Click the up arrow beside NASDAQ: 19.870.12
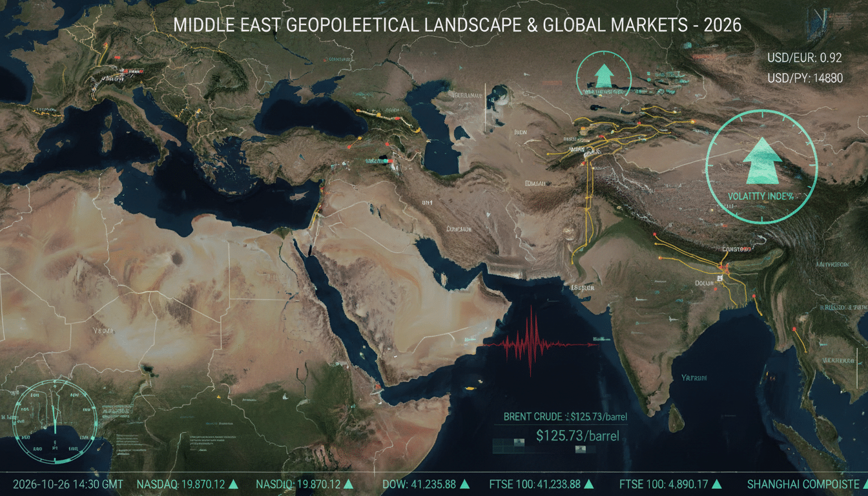The height and width of the screenshot is (496, 868). 234,484
